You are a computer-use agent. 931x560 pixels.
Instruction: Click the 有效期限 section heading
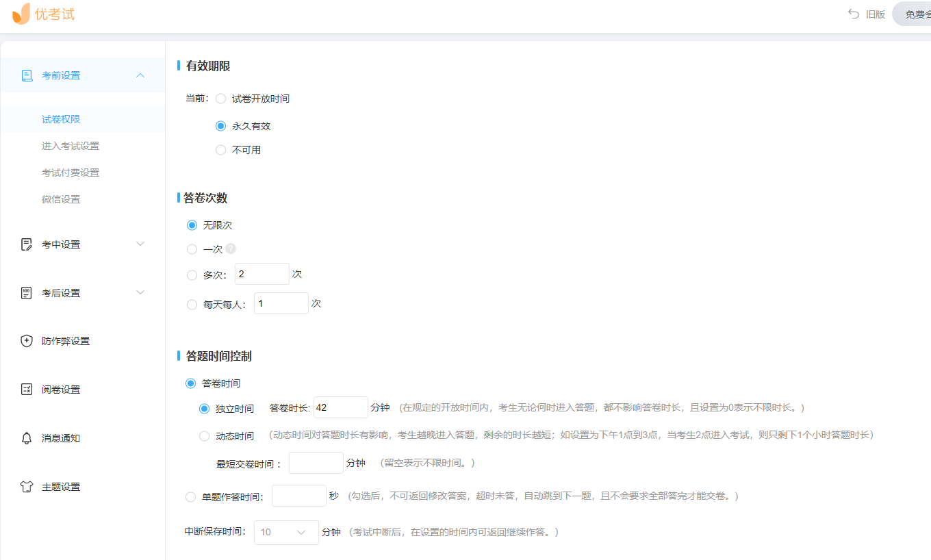coord(208,66)
